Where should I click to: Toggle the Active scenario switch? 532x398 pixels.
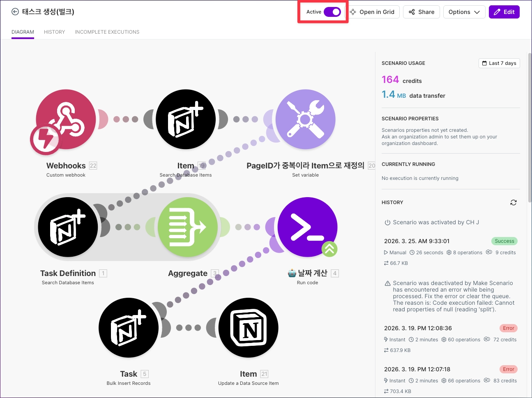(x=332, y=12)
